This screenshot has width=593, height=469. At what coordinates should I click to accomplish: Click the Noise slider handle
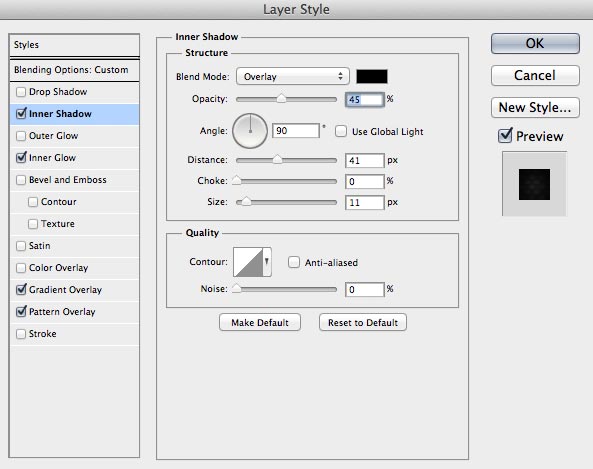pyautogui.click(x=236, y=289)
